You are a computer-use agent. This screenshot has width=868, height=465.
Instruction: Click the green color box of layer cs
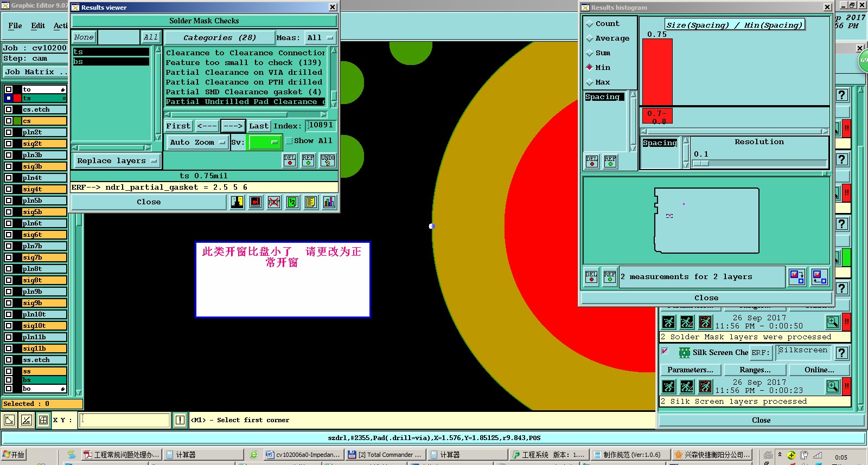17,121
